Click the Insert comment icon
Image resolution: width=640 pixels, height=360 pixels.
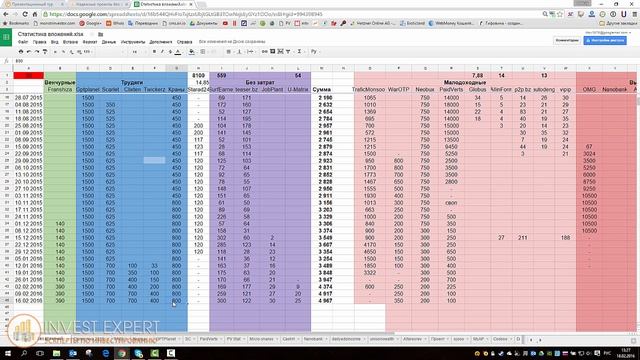point(273,51)
